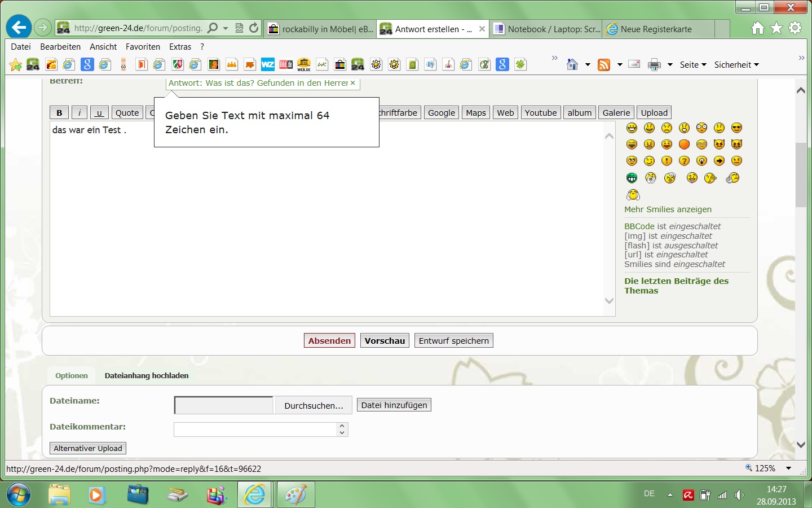Toggle underline formatting with u button
This screenshot has height=508, width=812.
[x=99, y=113]
